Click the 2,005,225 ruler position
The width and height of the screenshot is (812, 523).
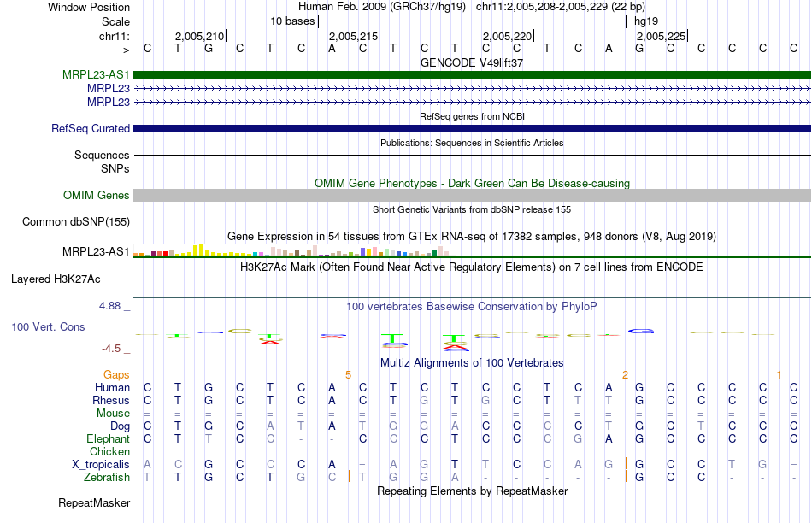(661, 36)
